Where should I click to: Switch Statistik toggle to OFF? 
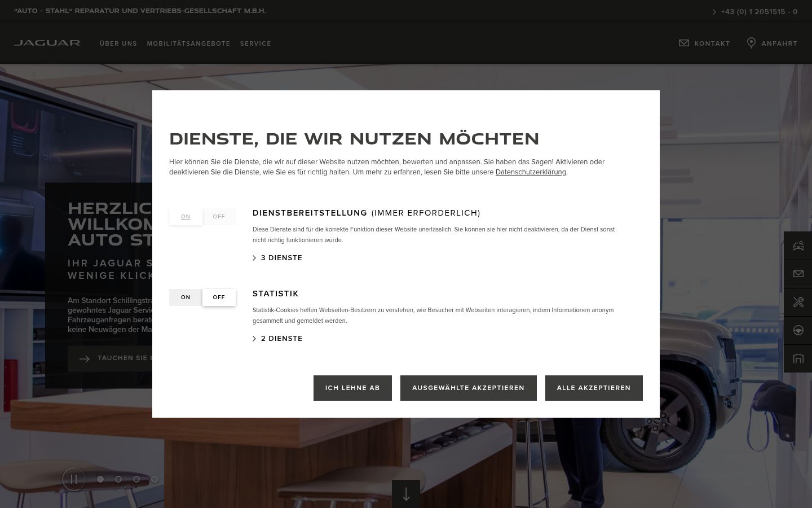[x=219, y=297]
